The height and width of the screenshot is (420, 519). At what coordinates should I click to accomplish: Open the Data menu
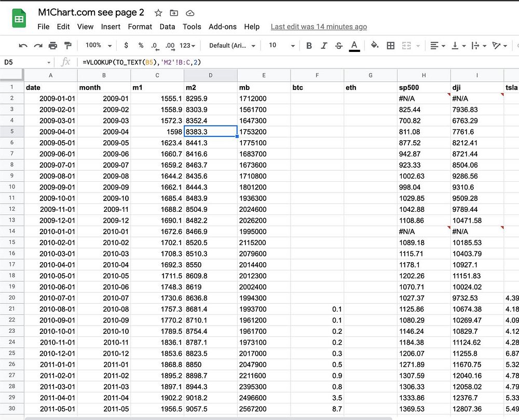coord(167,26)
